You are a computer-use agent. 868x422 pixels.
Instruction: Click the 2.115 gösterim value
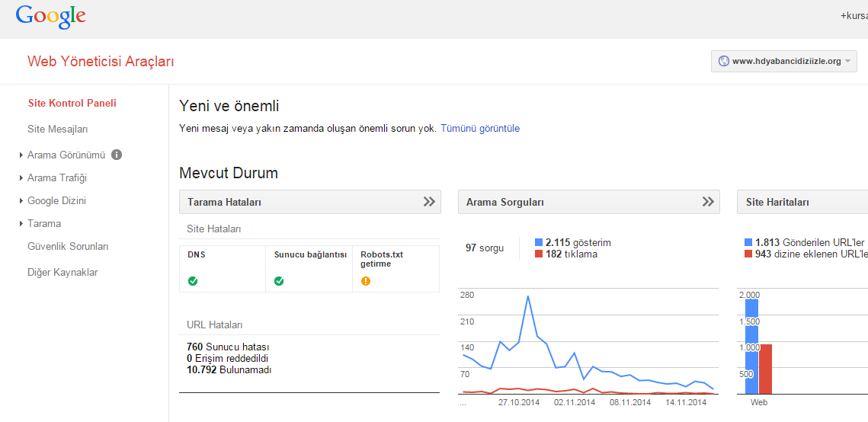(x=578, y=242)
